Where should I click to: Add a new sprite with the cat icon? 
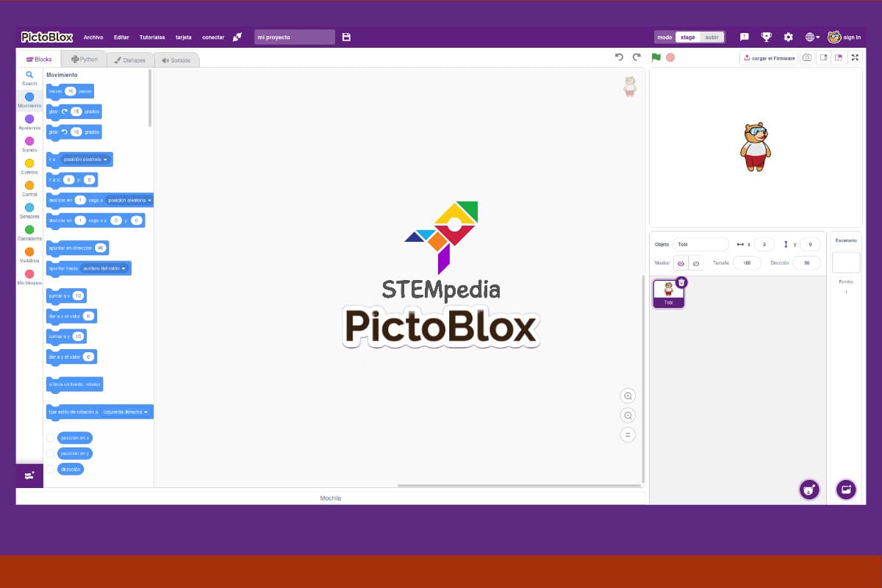[809, 490]
